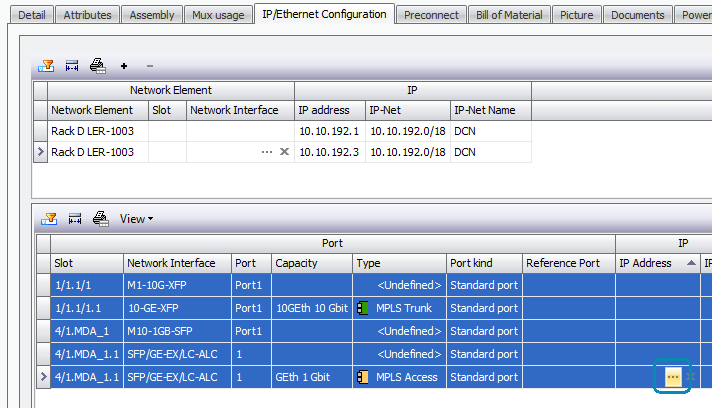Image resolution: width=712 pixels, height=408 pixels.
Task: Open the View dropdown menu
Action: 136,219
